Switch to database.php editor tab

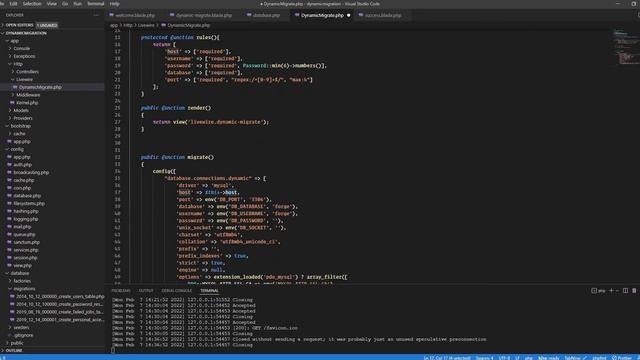pos(266,16)
